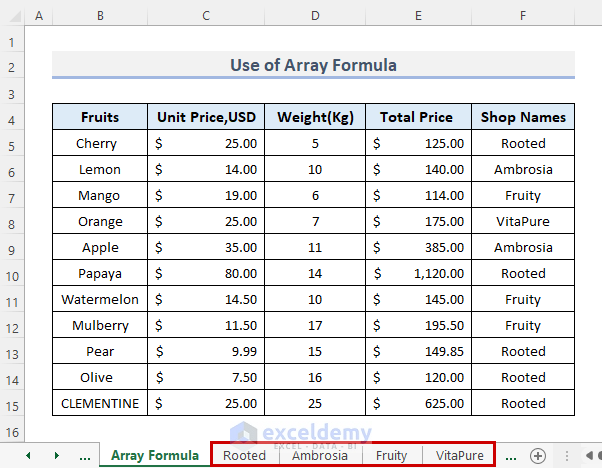Screen dimensions: 602x468
Task: Click the New Sheet plus button
Action: pyautogui.click(x=538, y=455)
